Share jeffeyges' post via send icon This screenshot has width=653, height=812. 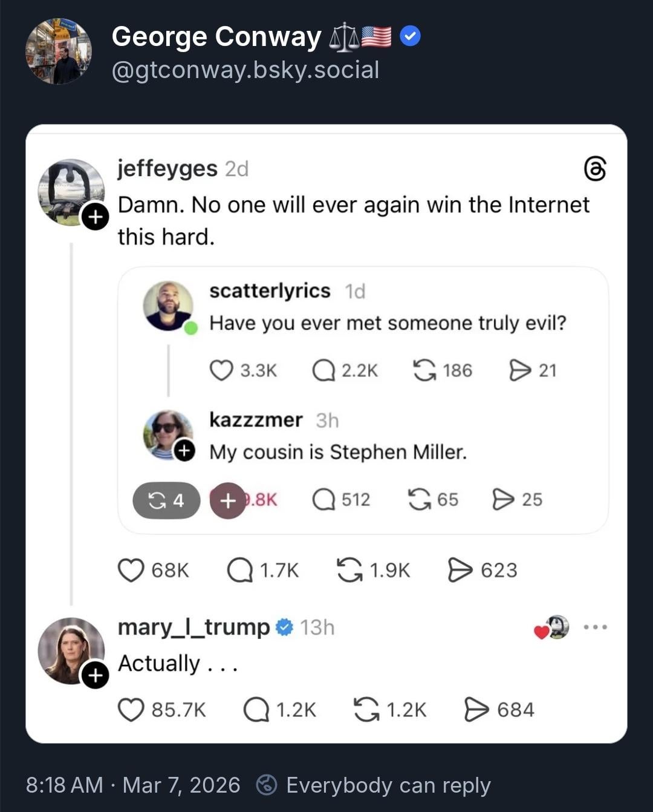(x=460, y=570)
